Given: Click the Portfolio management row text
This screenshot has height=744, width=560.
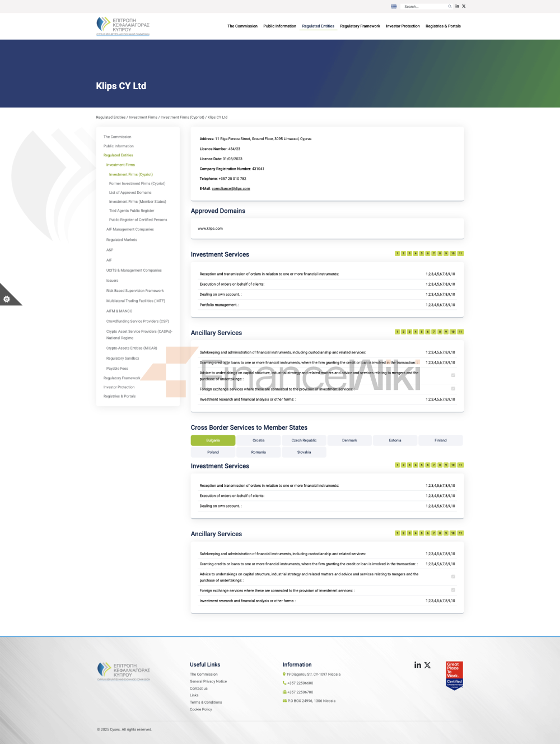Looking at the screenshot, I should tap(220, 305).
